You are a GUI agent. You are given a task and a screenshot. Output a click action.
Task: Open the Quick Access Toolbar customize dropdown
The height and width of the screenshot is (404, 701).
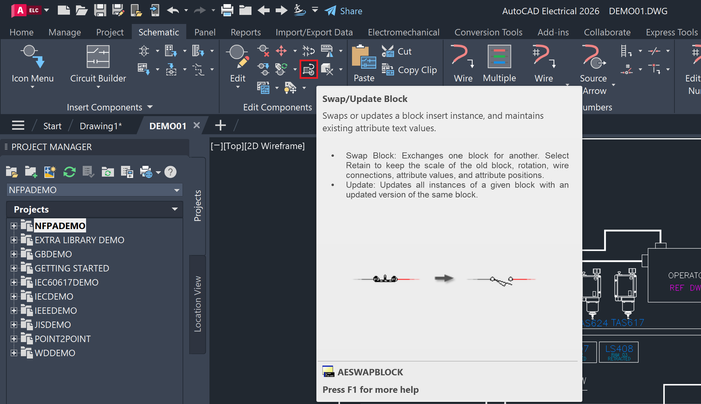(x=315, y=10)
